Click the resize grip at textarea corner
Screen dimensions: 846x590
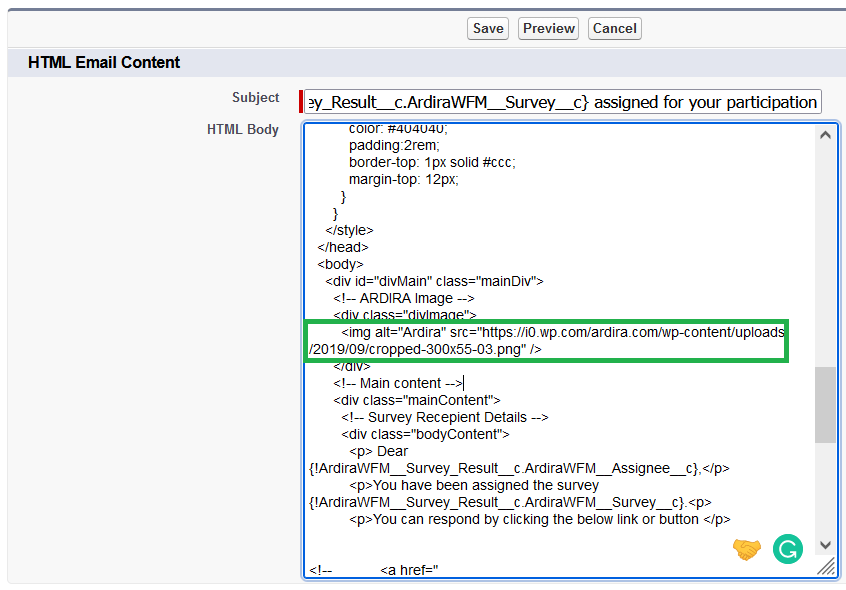[828, 567]
